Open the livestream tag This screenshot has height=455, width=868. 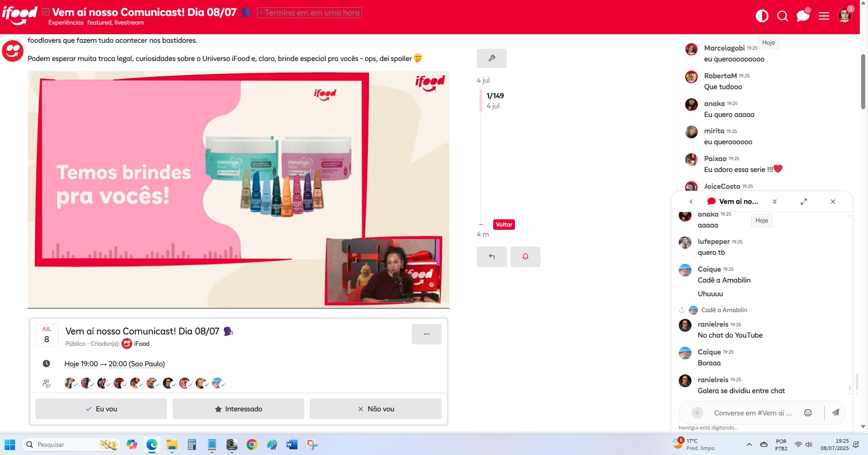click(x=129, y=22)
